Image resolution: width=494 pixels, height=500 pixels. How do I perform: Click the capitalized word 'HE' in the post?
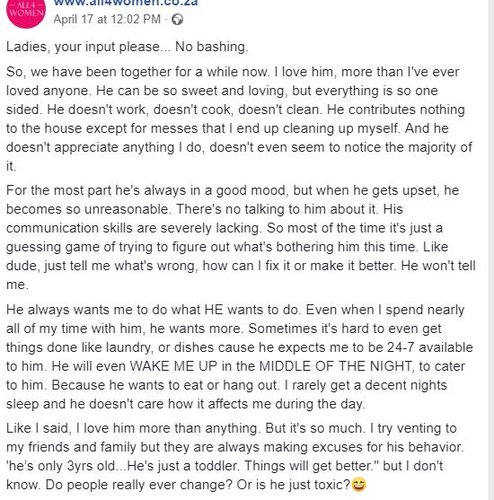click(213, 310)
